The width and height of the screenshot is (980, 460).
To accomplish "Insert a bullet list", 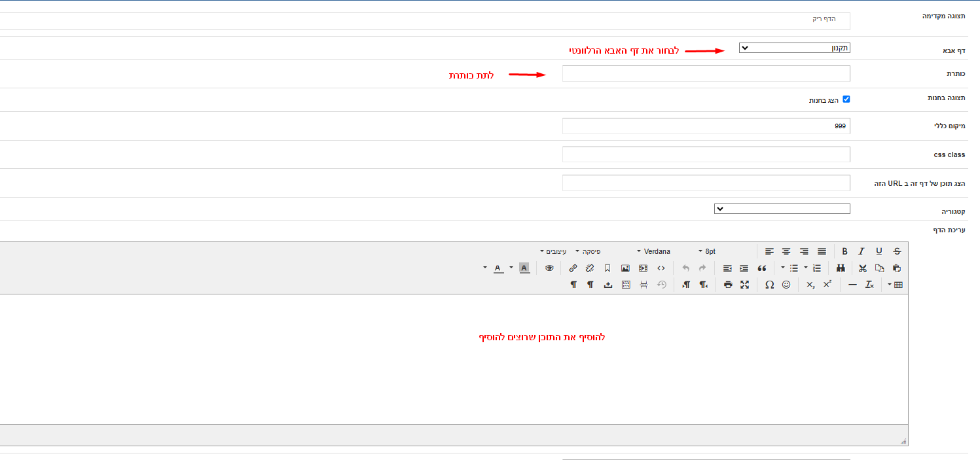I will (794, 268).
